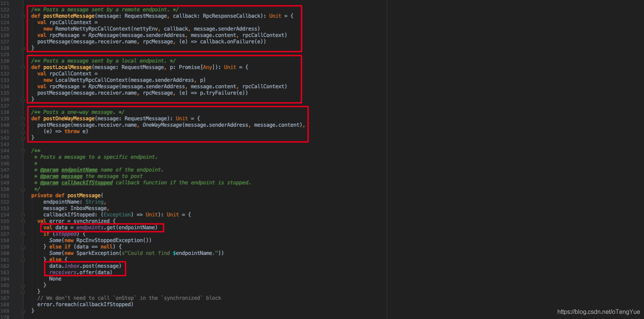Screen dimensions: 644x319
Task: Click callback.onFailure(e) on line 127
Action: 232,42
